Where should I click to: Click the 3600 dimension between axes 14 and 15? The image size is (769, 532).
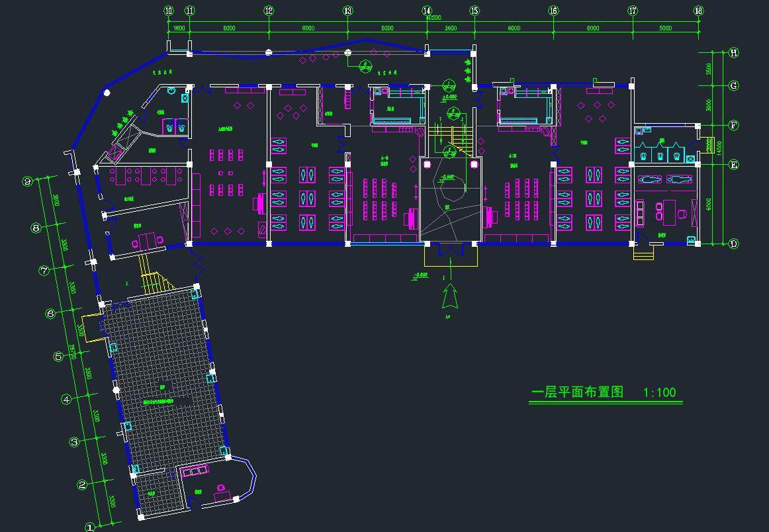pos(450,28)
